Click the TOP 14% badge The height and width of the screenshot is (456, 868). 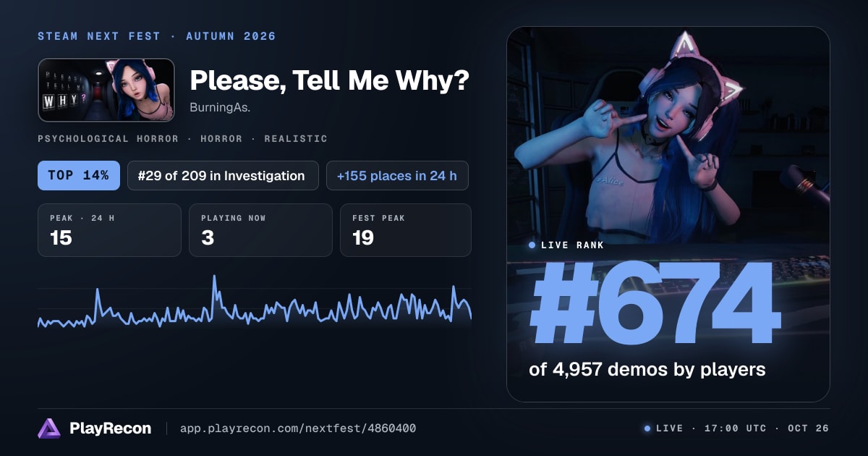coord(79,176)
